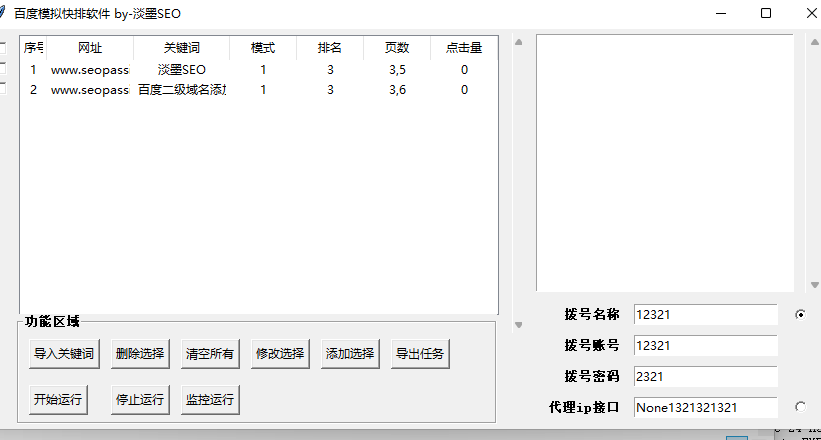This screenshot has height=440, width=821.
Task: Click the 拨号密码 input field
Action: 705,376
